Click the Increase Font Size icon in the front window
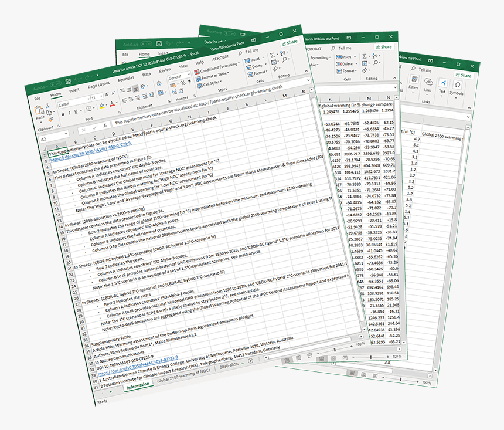 (x=107, y=94)
